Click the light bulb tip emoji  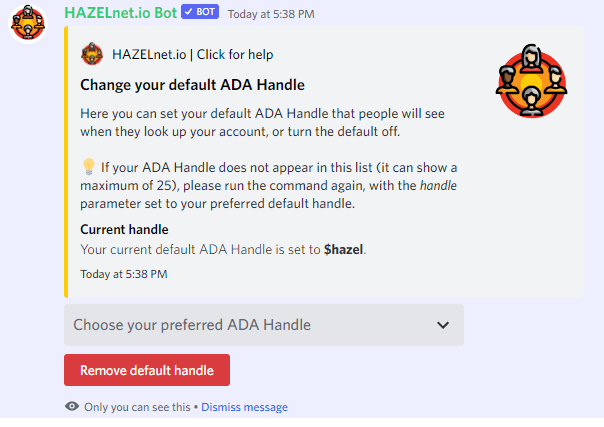(x=89, y=167)
